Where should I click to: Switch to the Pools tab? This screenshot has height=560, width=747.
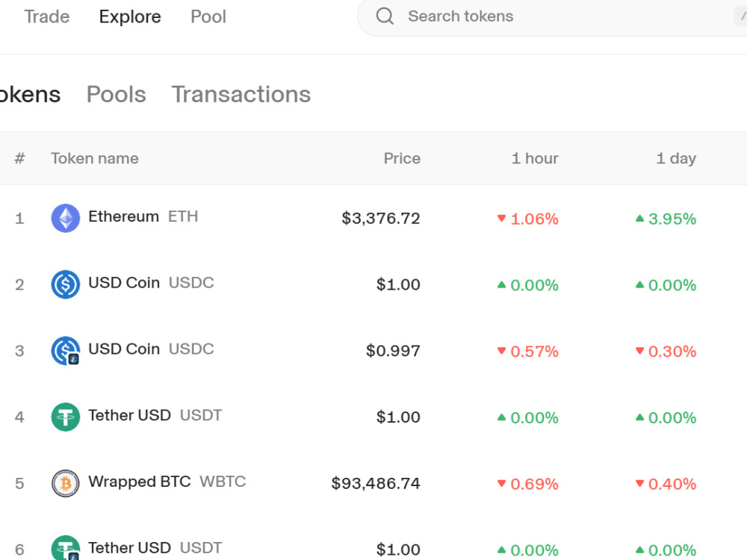pyautogui.click(x=117, y=94)
